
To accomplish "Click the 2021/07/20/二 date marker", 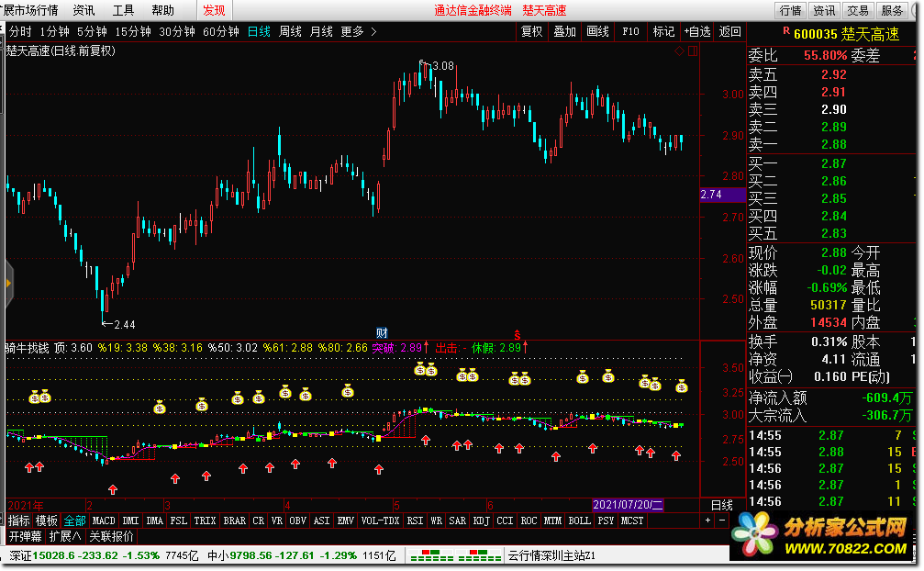I will click(x=628, y=505).
